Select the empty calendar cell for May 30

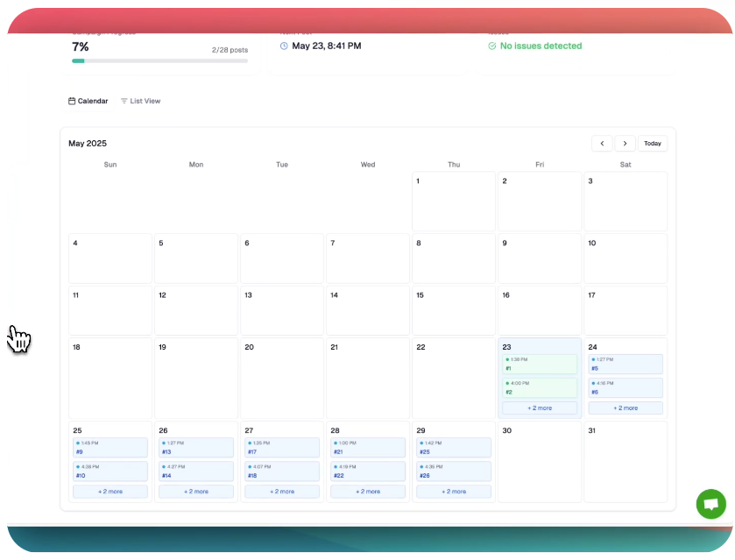pyautogui.click(x=540, y=460)
